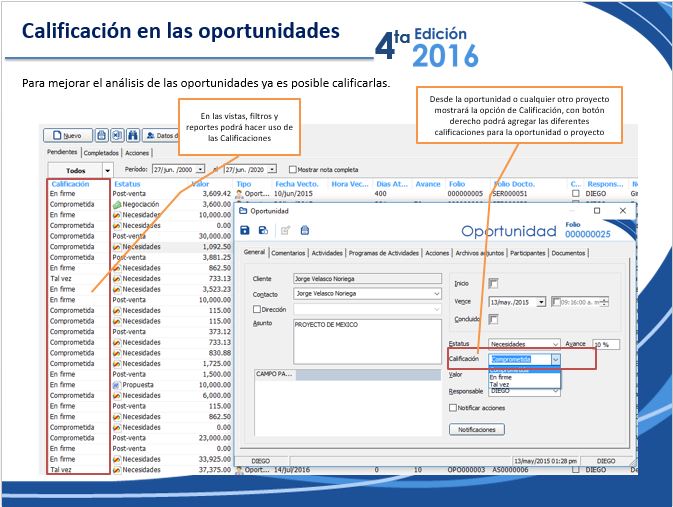The image size is (673, 507).
Task: Enable the Notificar acciones checkbox
Action: click(x=452, y=407)
